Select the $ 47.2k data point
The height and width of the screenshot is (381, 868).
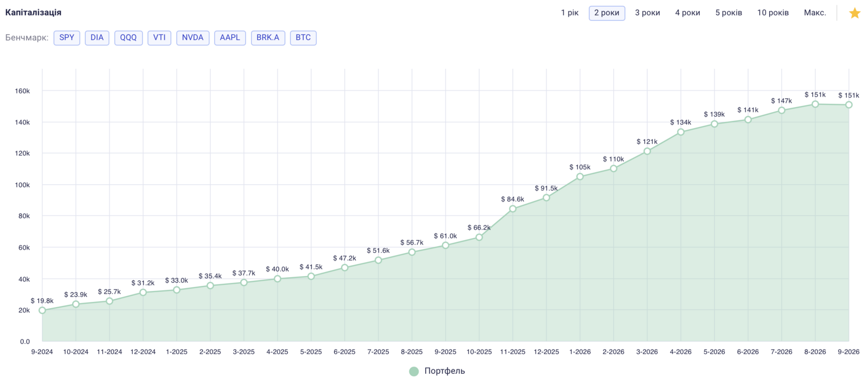coord(345,267)
